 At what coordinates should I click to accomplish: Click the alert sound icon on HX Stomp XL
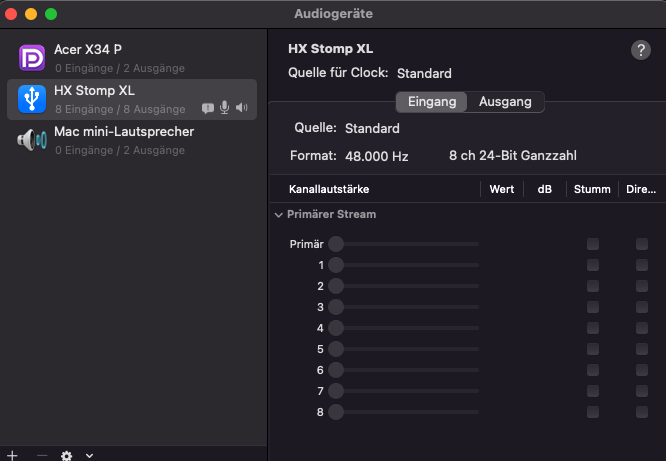pyautogui.click(x=208, y=108)
